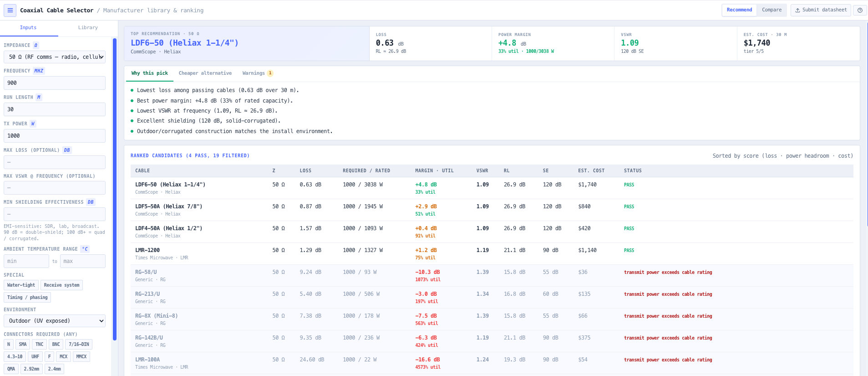Click the left panel vertical scrollbar
This screenshot has height=376, width=868.
tap(115, 189)
